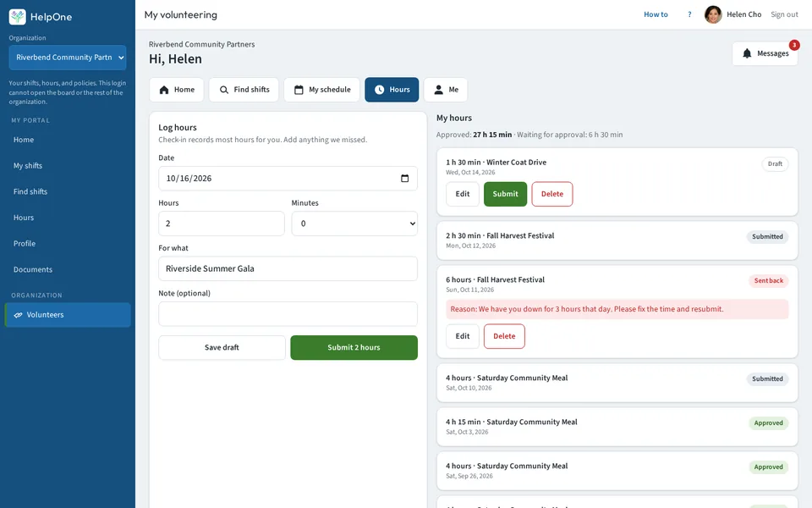
Task: Click the '4 h 15 min · Saturday Community Meal' entry
Action: [617, 427]
